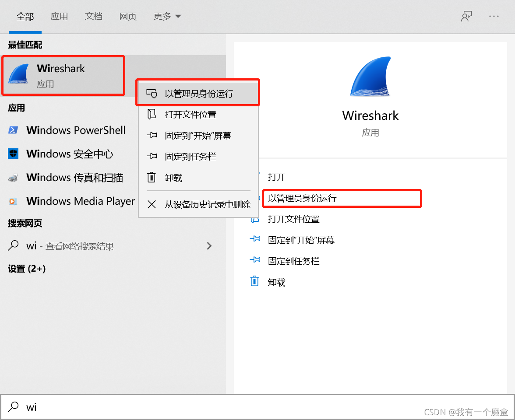Choose 打开文件位置 in context menu

tap(198, 115)
